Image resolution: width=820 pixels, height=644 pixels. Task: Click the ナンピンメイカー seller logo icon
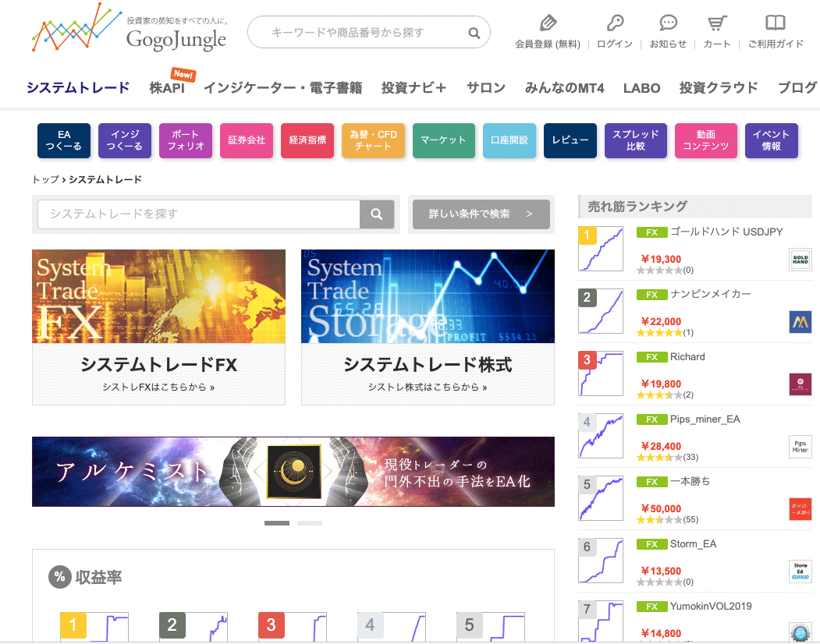click(x=800, y=322)
